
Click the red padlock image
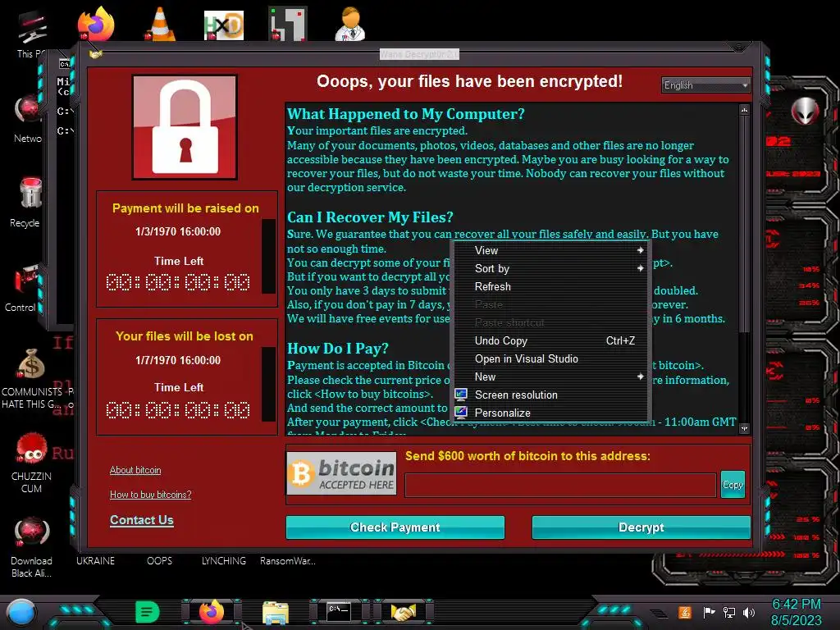pos(185,127)
